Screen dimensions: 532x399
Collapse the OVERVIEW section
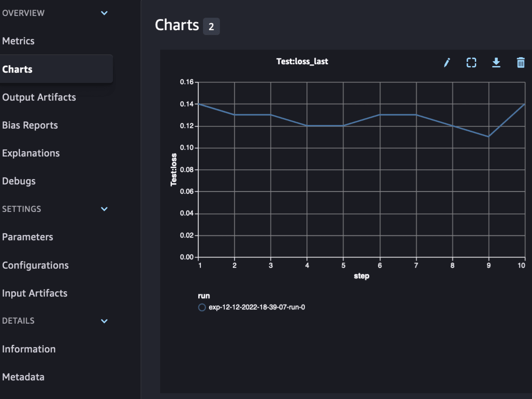pos(104,13)
